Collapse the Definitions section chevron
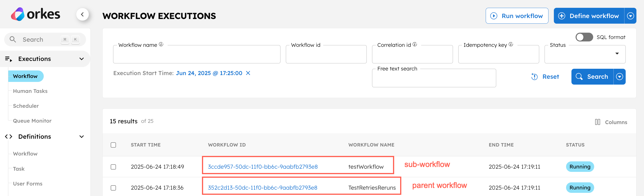The width and height of the screenshot is (644, 196). (x=82, y=137)
